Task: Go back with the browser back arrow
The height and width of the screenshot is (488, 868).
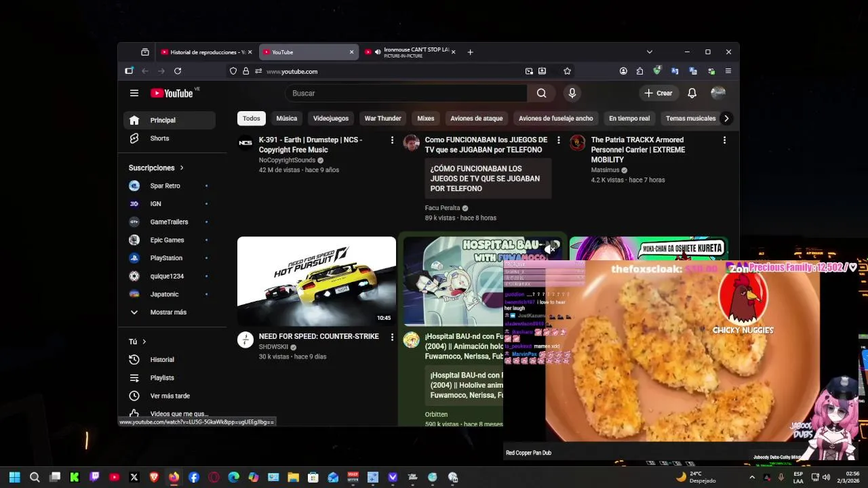Action: [145, 71]
